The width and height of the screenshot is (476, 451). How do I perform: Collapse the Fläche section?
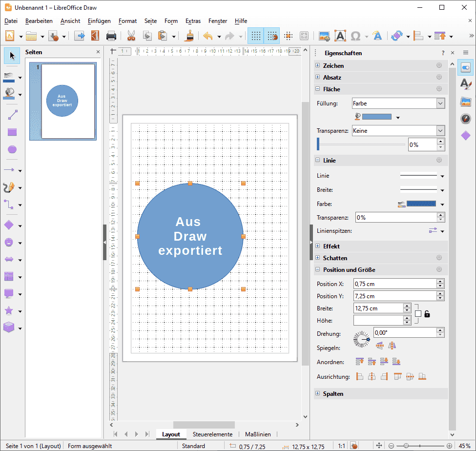point(317,89)
